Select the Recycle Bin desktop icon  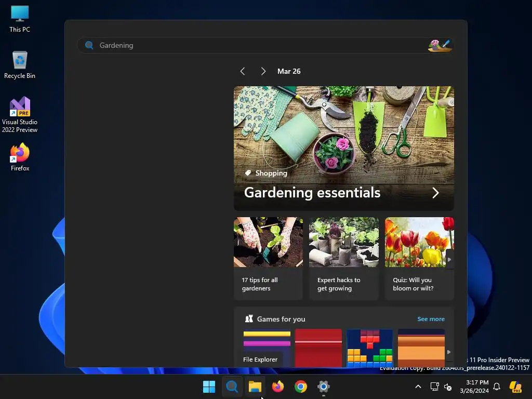20,65
